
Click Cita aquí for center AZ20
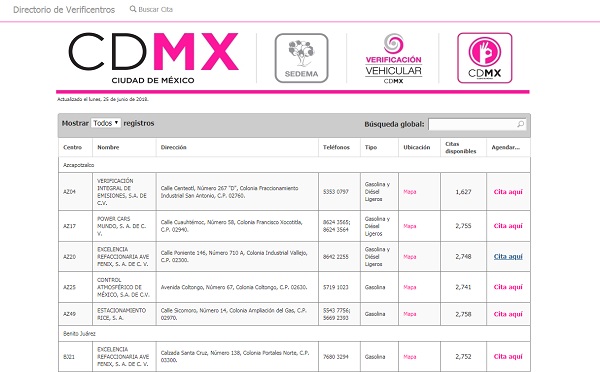508,256
